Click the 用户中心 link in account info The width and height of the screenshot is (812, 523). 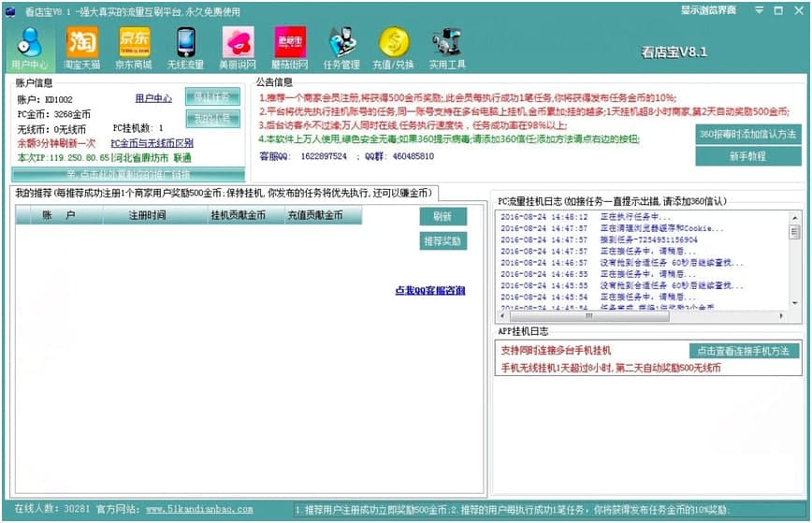click(153, 98)
